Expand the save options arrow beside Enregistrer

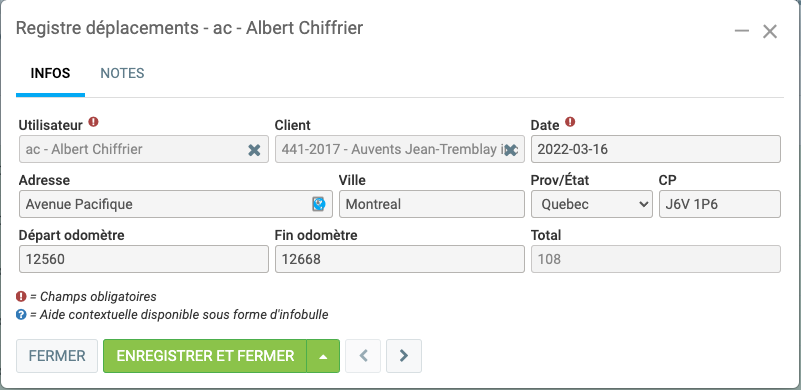tap(323, 356)
